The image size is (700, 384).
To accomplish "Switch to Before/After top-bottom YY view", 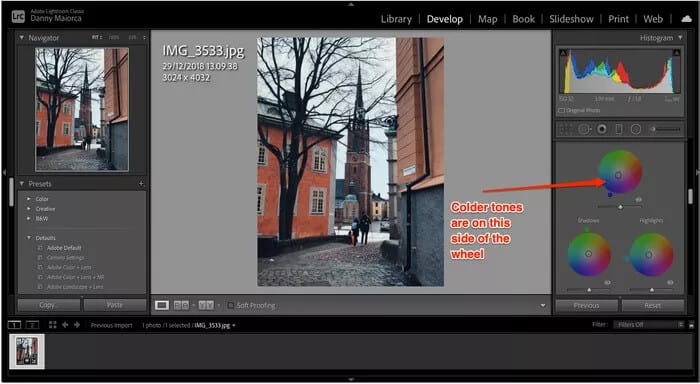I will 206,305.
